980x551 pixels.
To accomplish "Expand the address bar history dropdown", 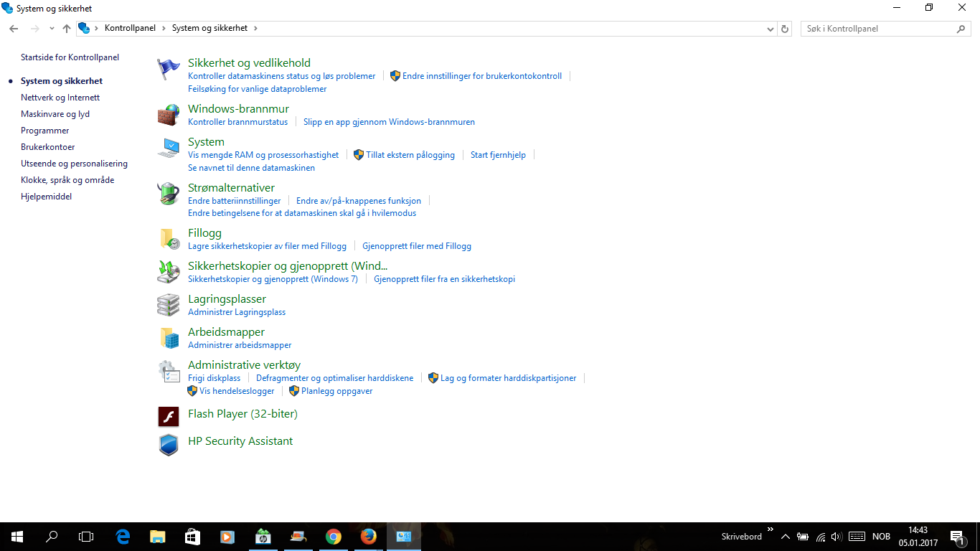I will (771, 29).
